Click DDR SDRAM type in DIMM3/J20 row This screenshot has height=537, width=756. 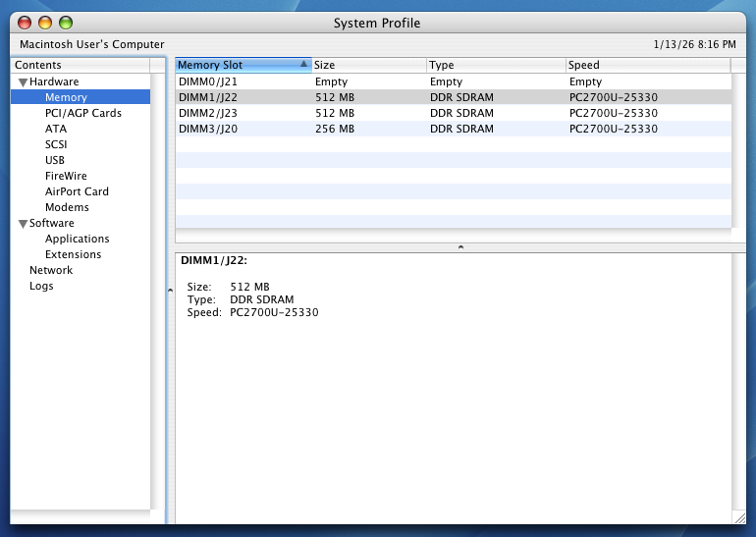pyautogui.click(x=461, y=129)
